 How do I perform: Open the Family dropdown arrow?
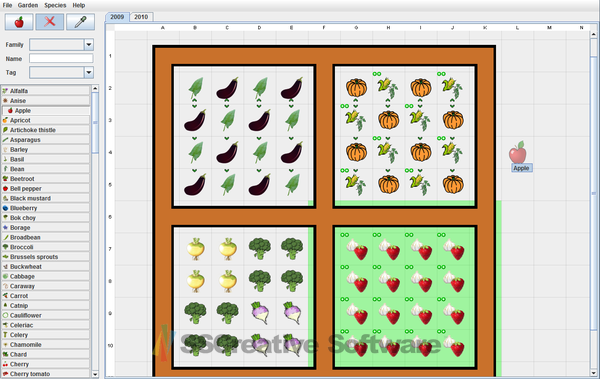89,45
